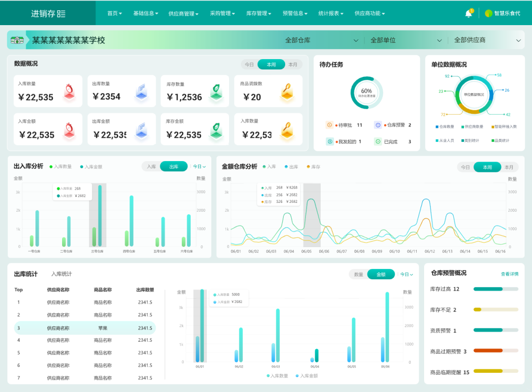Viewport: 532px width, 392px height.
Task: Switch 出入库分析 to 出库
Action: tap(174, 166)
